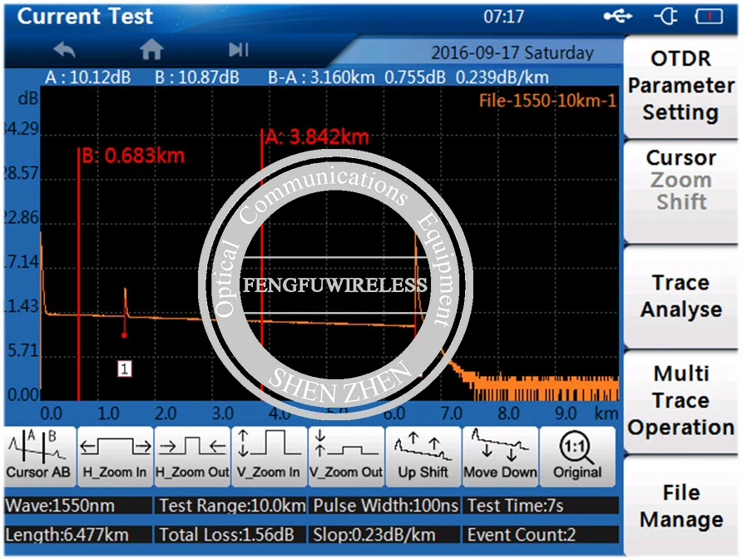Tap the Event Count:2 field
The width and height of the screenshot is (742, 560).
click(x=542, y=535)
